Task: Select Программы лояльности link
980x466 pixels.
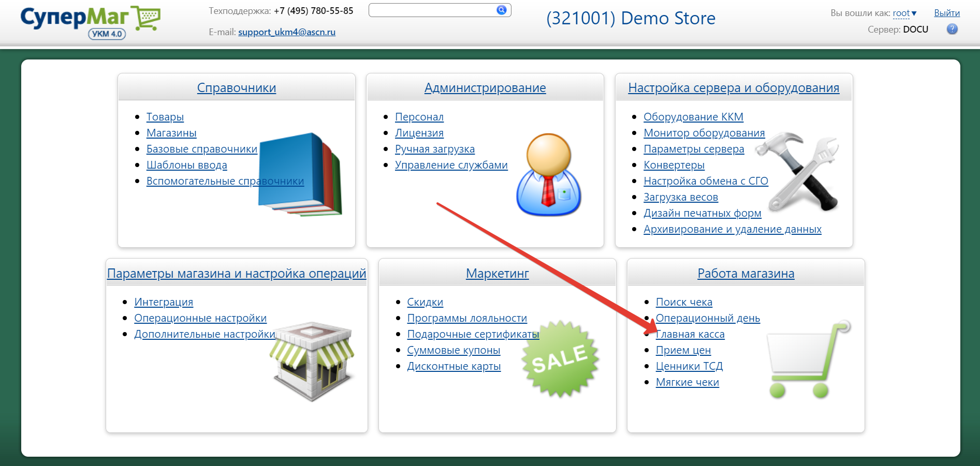Action: click(466, 319)
